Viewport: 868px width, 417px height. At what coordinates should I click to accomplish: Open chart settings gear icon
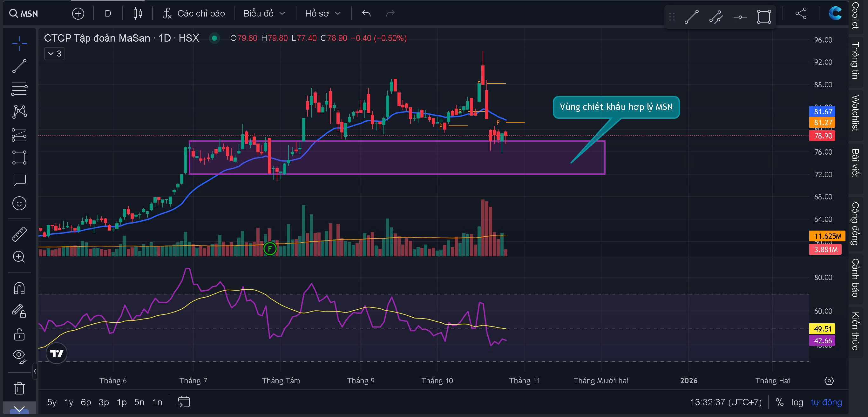point(829,380)
